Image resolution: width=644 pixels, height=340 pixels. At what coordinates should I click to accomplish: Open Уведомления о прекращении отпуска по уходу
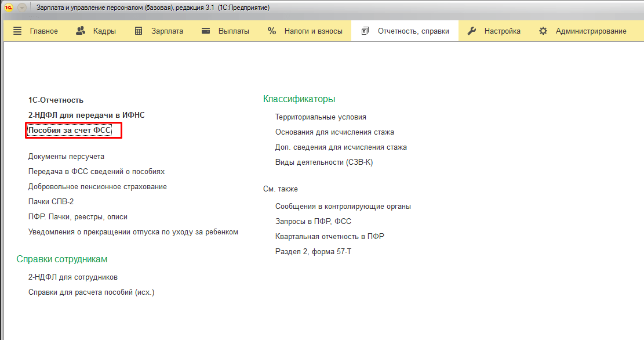(x=133, y=232)
